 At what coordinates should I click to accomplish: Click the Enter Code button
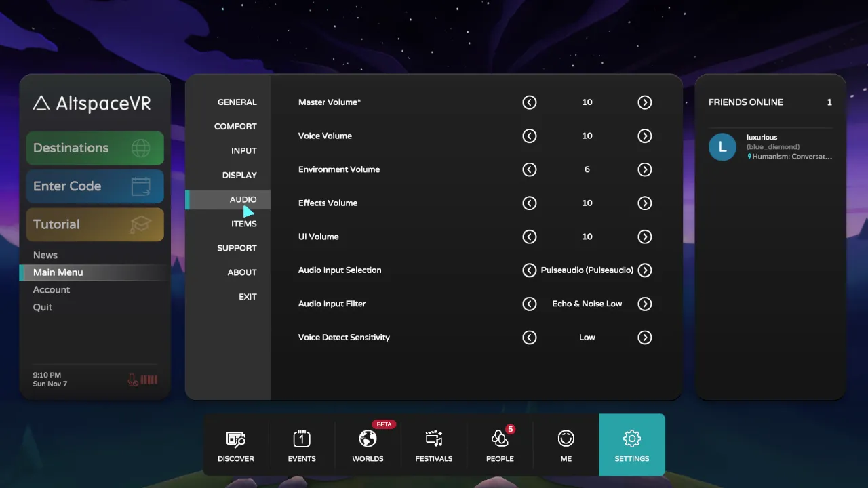click(x=95, y=186)
